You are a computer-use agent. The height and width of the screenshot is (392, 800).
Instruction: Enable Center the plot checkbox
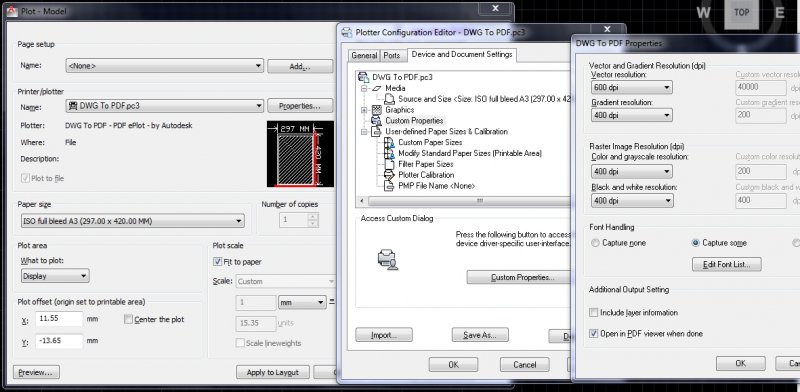click(x=129, y=320)
